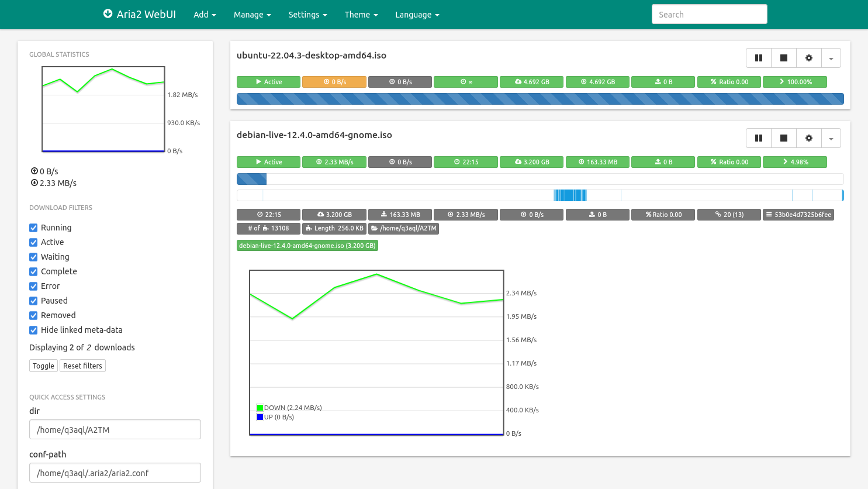Open settings gear for ubuntu-22.04.3 download
Screen dimensions: 868x489
[809, 58]
